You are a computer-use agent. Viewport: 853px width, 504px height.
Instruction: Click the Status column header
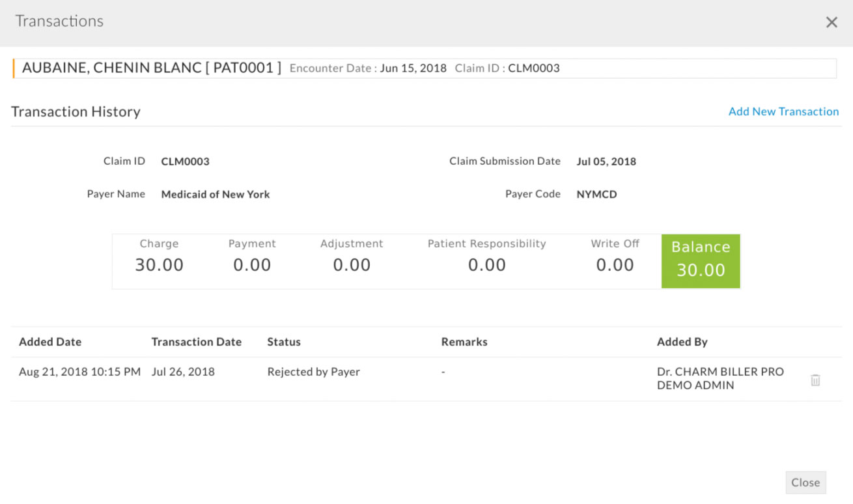tap(284, 342)
